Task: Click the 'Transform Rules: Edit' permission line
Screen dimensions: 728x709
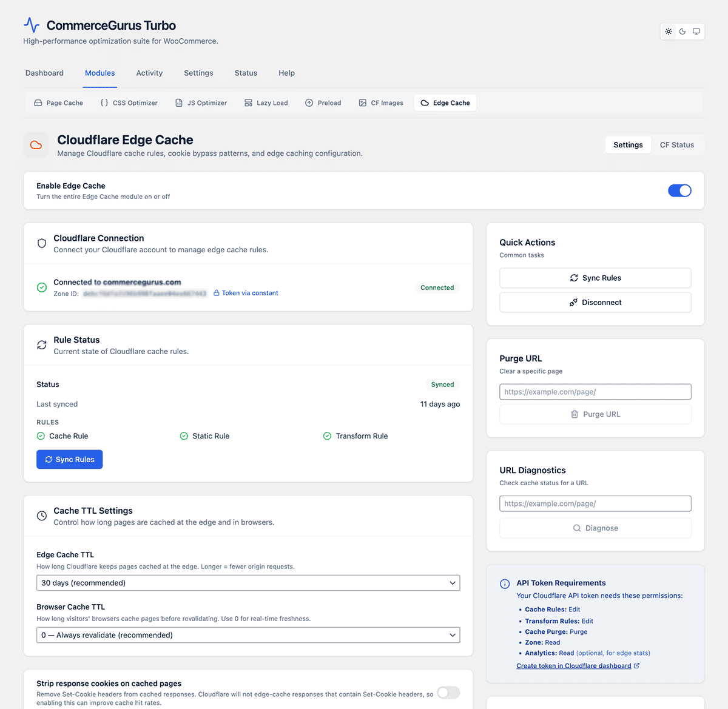Action: [x=559, y=621]
